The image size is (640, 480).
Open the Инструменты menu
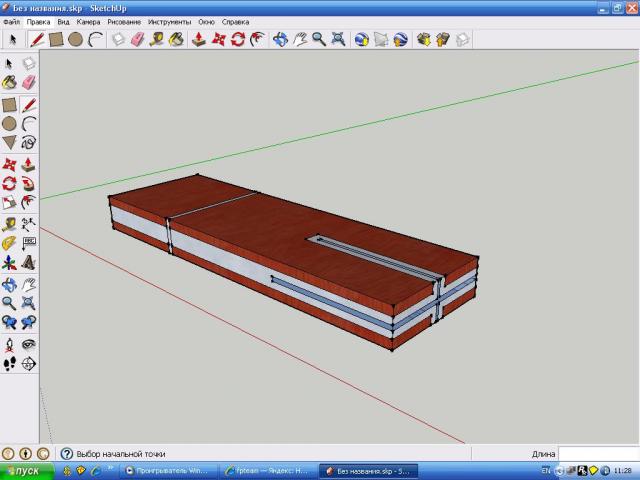click(169, 22)
